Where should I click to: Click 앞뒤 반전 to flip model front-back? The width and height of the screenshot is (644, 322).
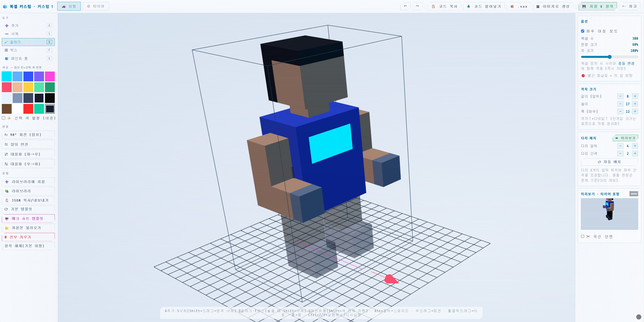click(28, 144)
